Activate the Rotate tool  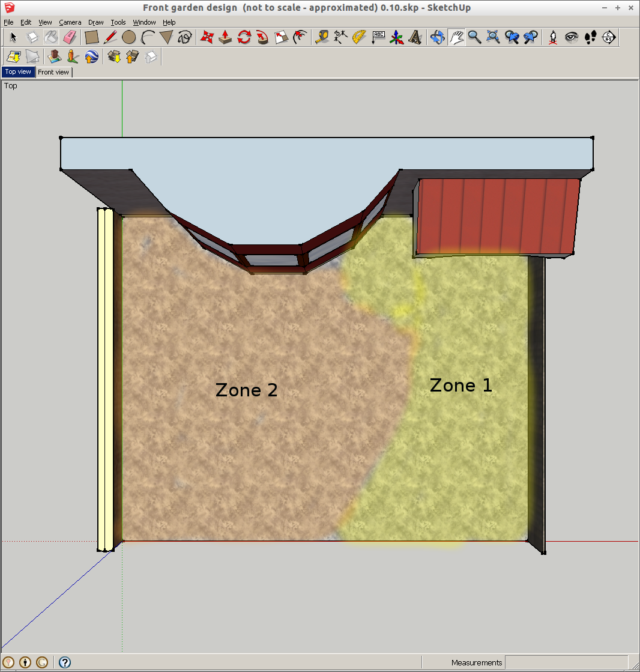point(244,37)
